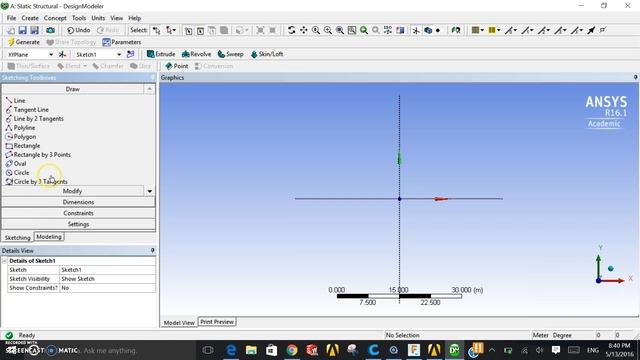This screenshot has width=640, height=360.
Task: Click the Parameters button
Action: coord(122,42)
